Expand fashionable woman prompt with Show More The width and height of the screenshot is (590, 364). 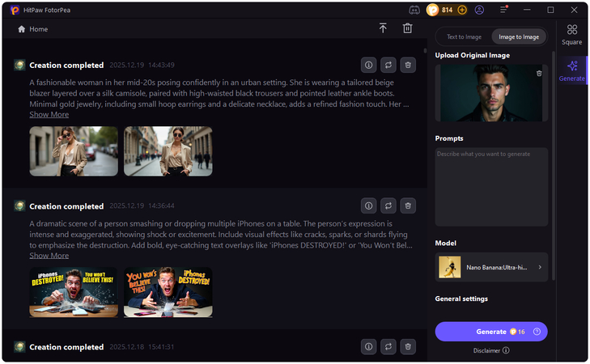click(49, 114)
